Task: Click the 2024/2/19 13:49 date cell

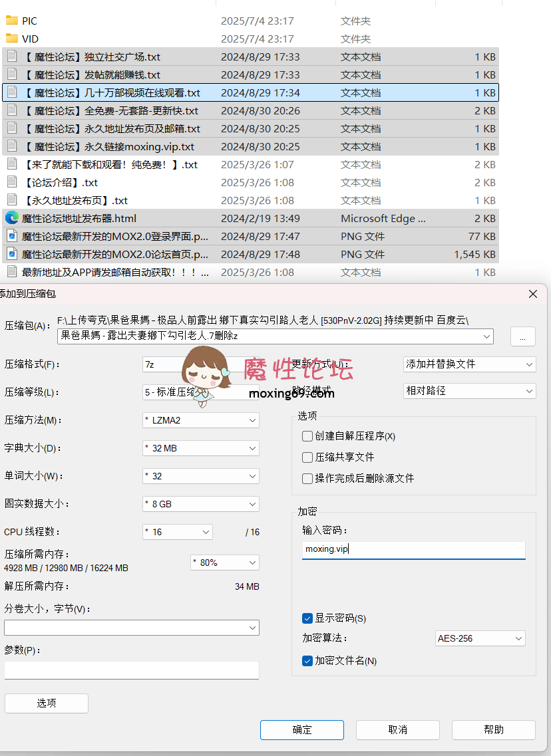Action: (x=261, y=218)
